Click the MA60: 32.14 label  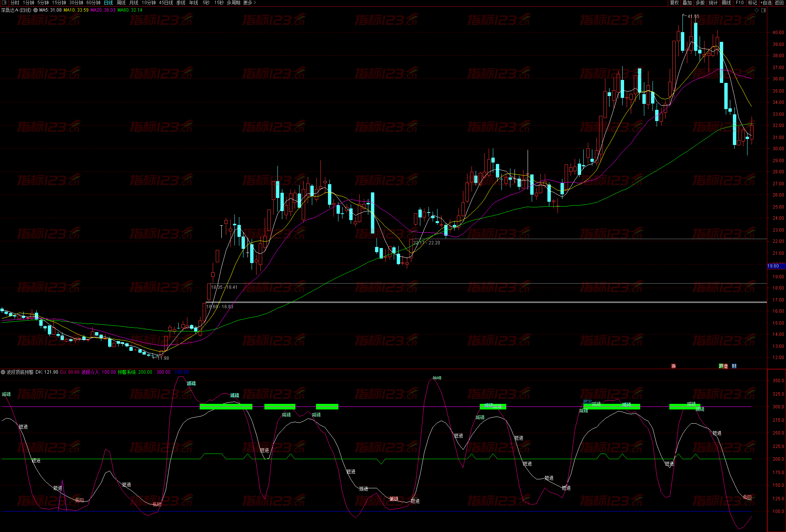point(130,10)
